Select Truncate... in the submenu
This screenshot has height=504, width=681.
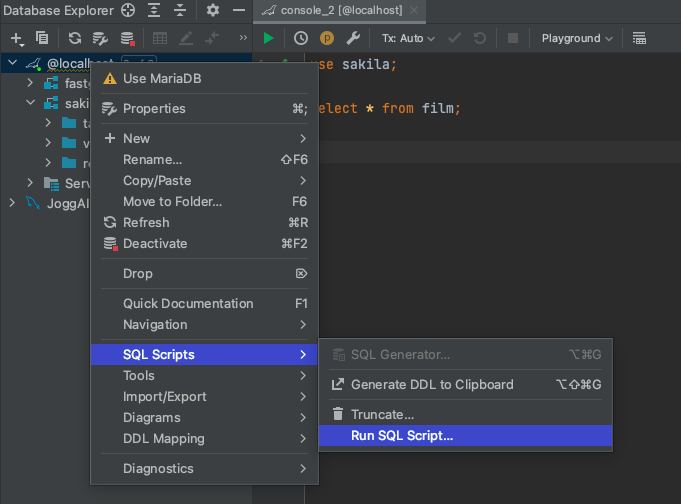[x=382, y=414]
